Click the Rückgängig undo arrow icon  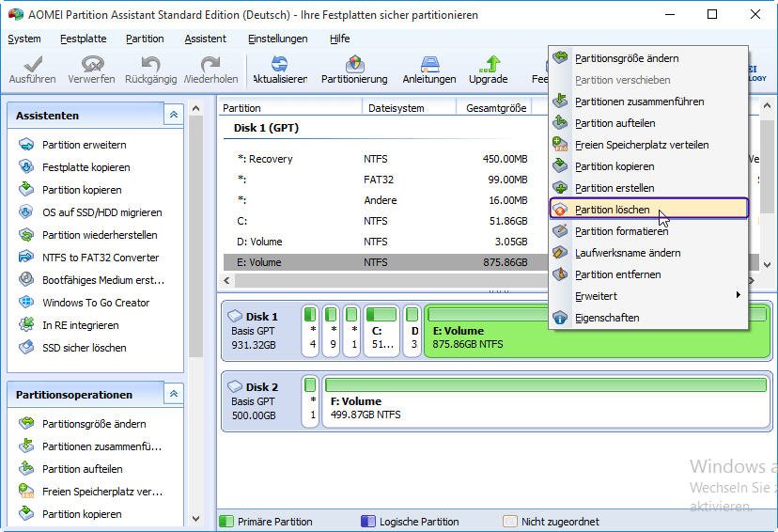click(x=151, y=65)
